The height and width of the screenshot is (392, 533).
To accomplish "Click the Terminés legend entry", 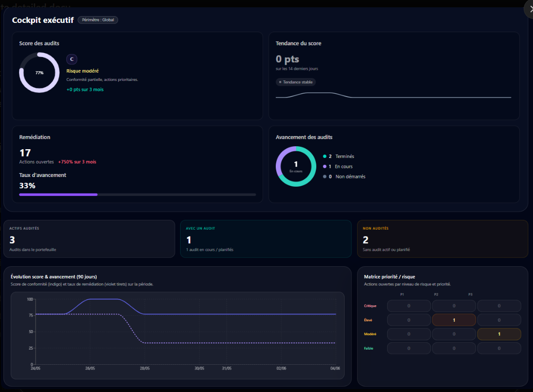I will [x=339, y=156].
